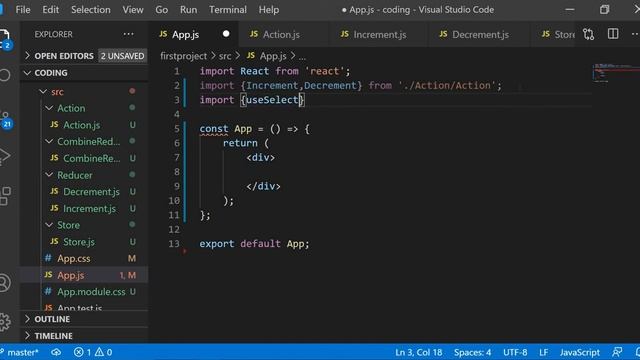Split the editor to the right
640x360 pixels.
coord(613,34)
